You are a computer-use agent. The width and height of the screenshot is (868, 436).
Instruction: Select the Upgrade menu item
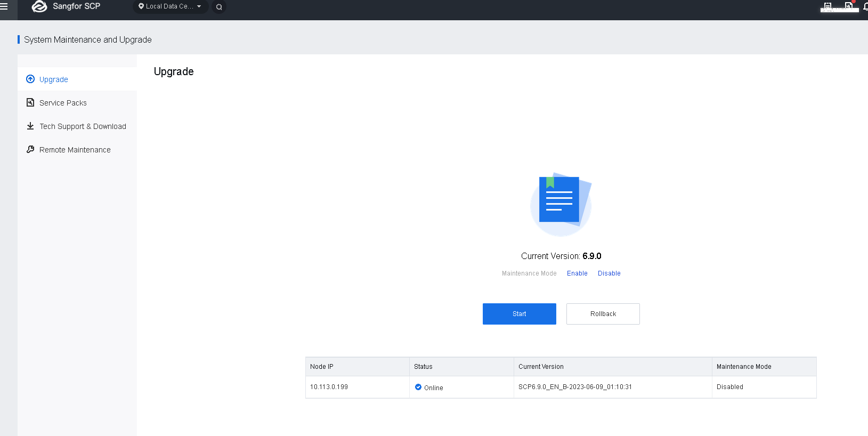54,79
